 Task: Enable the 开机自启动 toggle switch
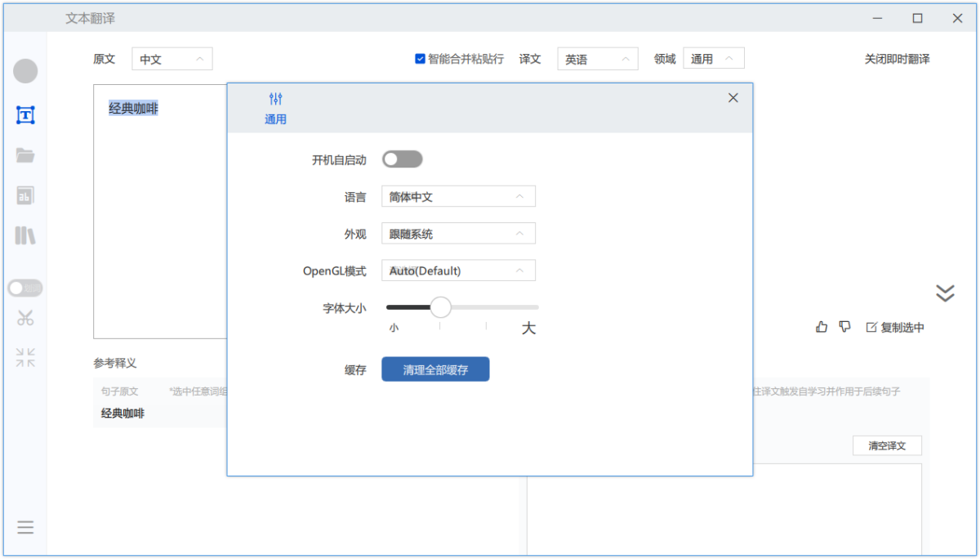[x=403, y=159]
